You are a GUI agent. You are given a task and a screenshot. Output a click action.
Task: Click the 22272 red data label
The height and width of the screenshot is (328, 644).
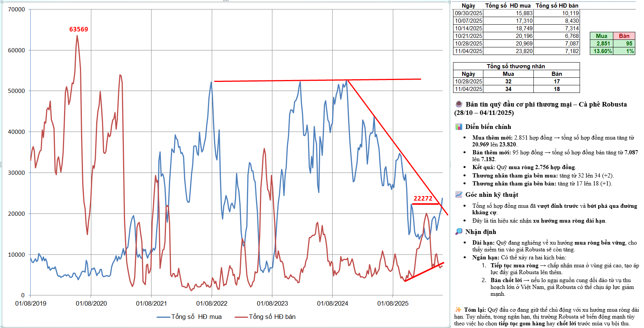pyautogui.click(x=423, y=198)
